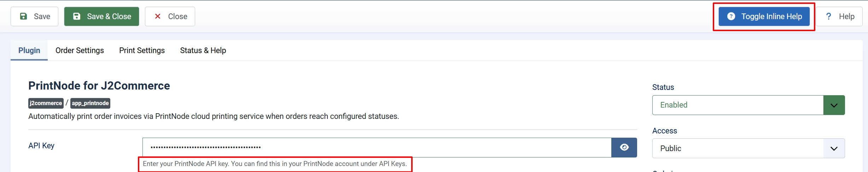Click the app_printnode element badge
868x172 pixels.
[90, 103]
